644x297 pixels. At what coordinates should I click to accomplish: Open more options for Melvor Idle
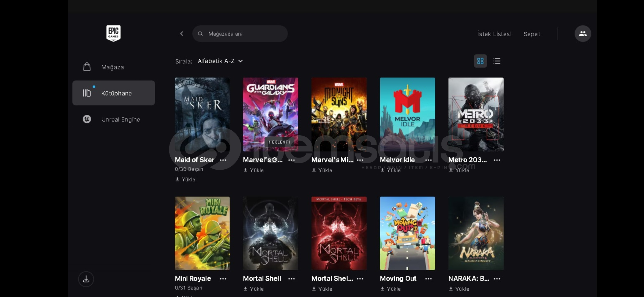[x=429, y=160]
